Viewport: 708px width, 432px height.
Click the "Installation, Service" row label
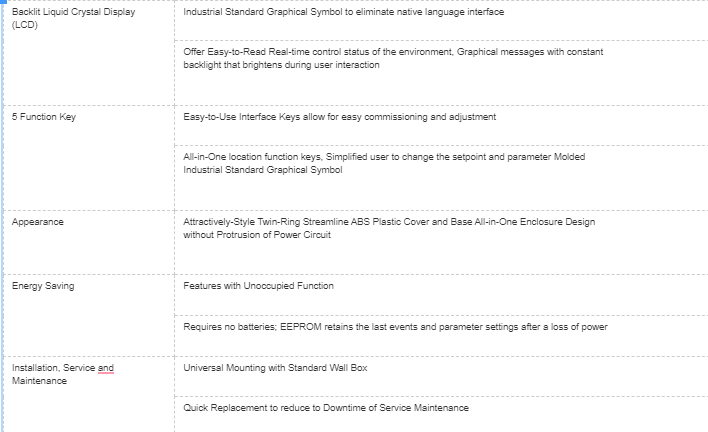click(54, 368)
